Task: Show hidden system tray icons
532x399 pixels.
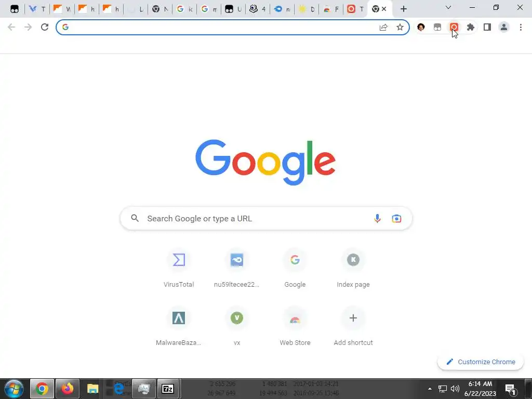Action: [430, 389]
